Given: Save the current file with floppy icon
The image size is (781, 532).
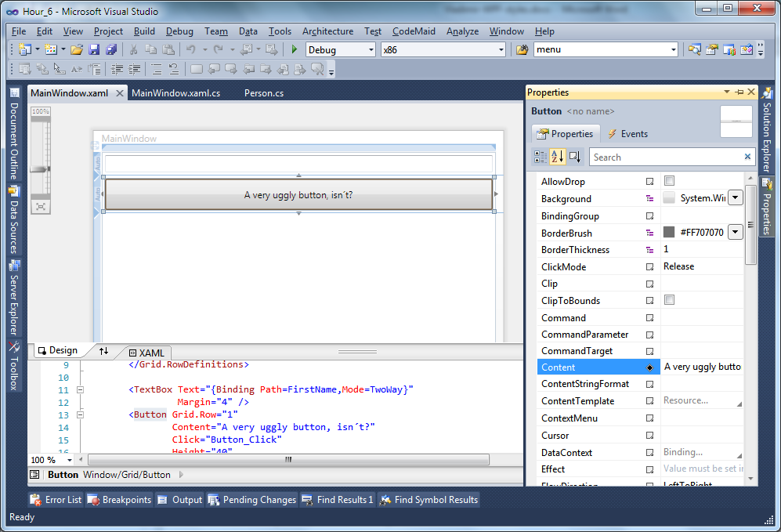Looking at the screenshot, I should tap(94, 49).
